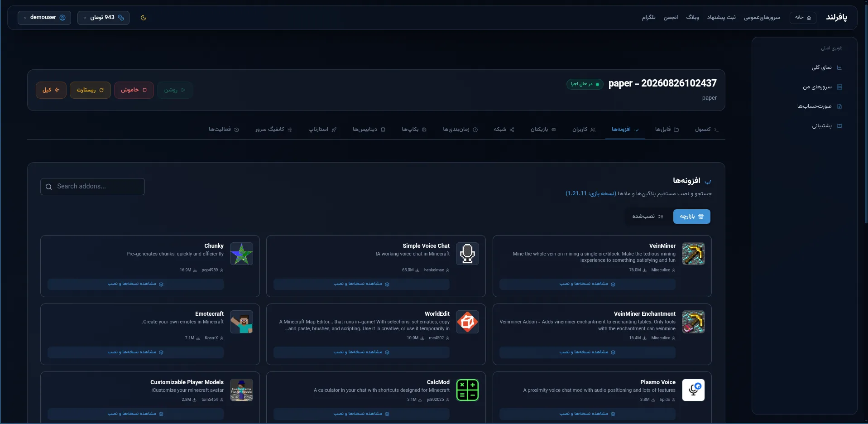Switch to the شبکه (network) tab
The width and height of the screenshot is (868, 424).
(x=504, y=130)
